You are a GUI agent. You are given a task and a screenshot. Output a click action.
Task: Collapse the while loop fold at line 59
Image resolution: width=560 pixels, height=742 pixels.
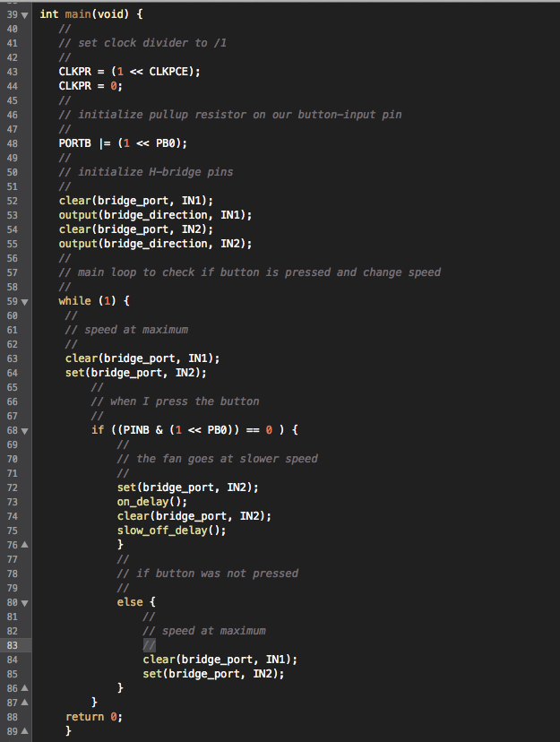(x=24, y=302)
